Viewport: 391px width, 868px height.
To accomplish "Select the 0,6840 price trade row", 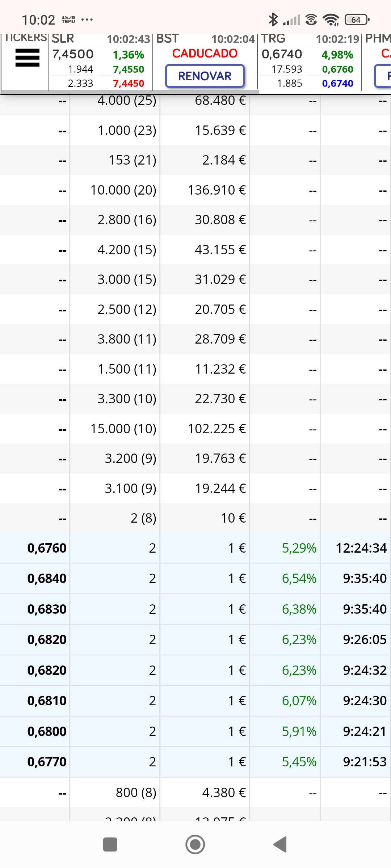I will pos(195,578).
